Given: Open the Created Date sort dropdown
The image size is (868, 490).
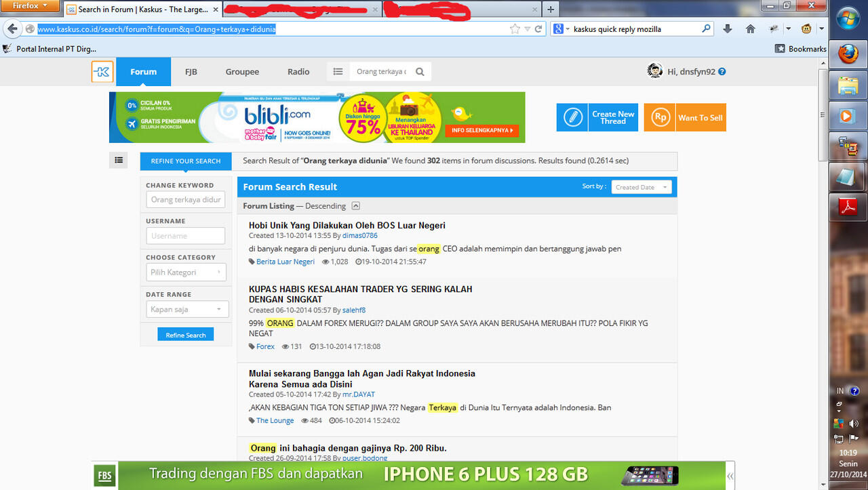Looking at the screenshot, I should 641,187.
